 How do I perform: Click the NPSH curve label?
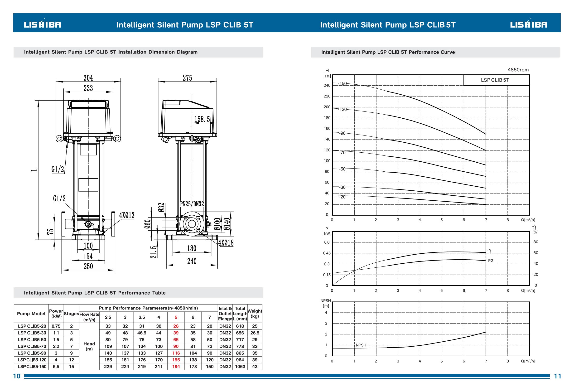coord(361,345)
